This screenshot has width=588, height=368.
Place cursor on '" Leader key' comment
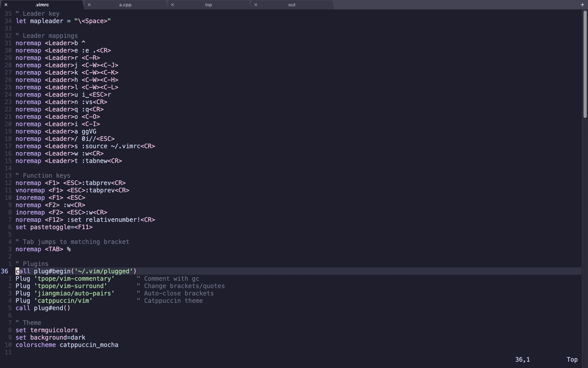click(38, 14)
